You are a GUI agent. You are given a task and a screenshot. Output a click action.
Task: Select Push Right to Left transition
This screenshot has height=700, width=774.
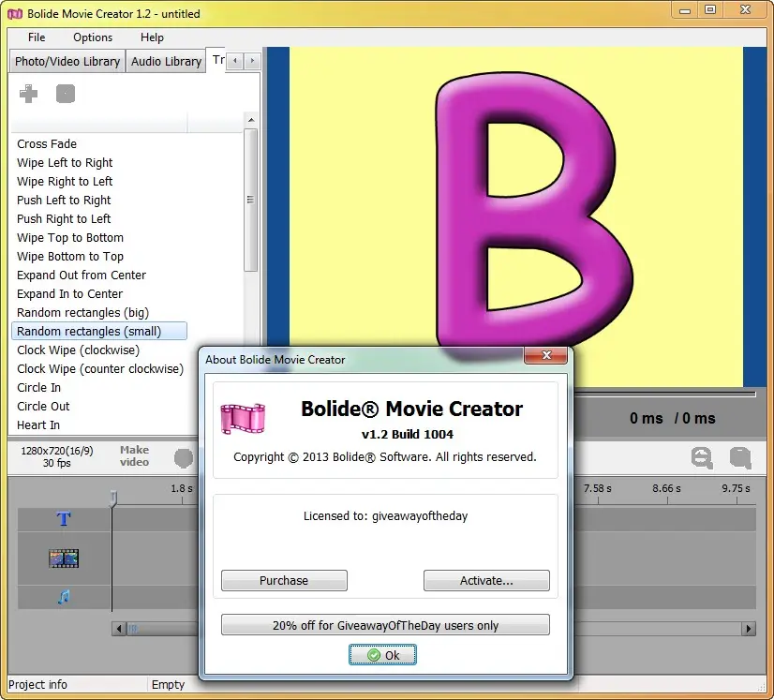pyautogui.click(x=64, y=219)
